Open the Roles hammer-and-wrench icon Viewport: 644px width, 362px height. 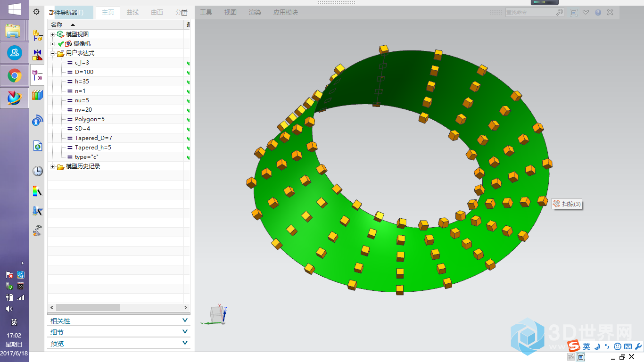[37, 230]
